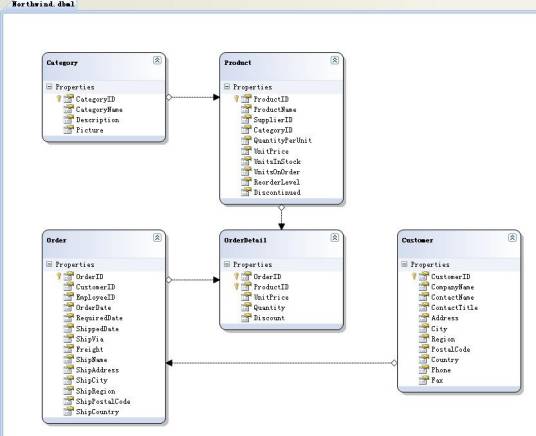Select the RequiredDate property in Order
The image size is (536, 436).
(99, 318)
